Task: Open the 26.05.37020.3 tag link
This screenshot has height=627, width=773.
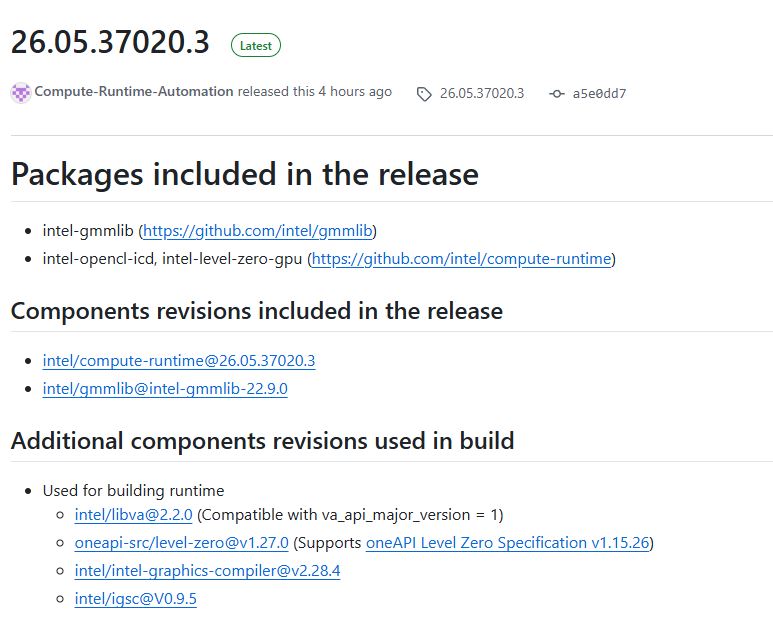Action: point(482,94)
